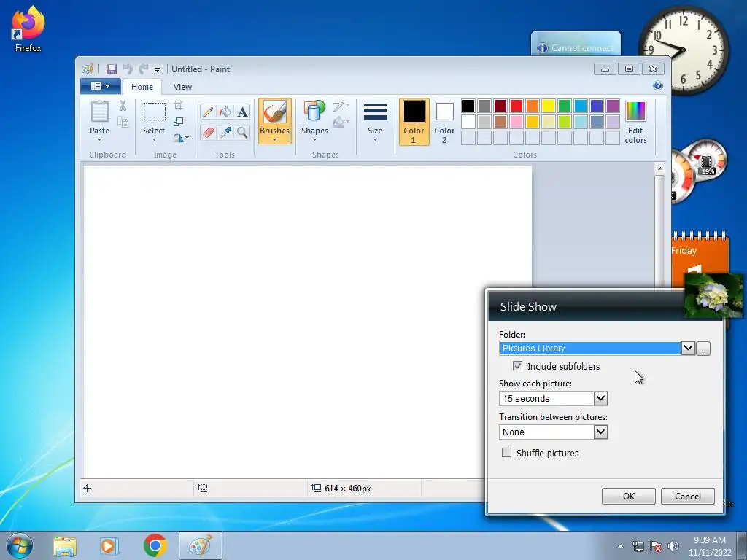Select Color 1 button
Screen dimensions: 747x560
pos(414,122)
